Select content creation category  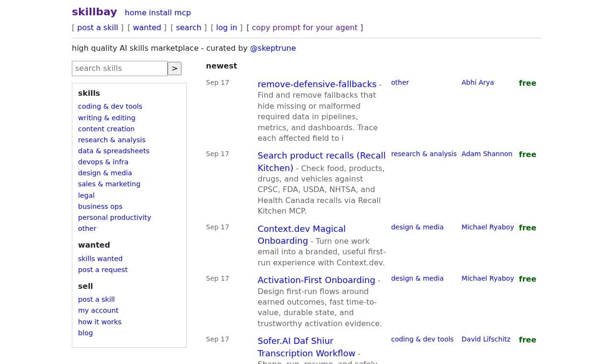tap(106, 129)
